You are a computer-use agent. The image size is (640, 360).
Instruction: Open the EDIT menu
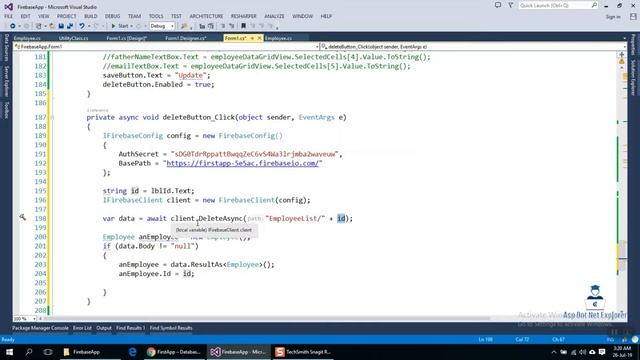(25, 16)
